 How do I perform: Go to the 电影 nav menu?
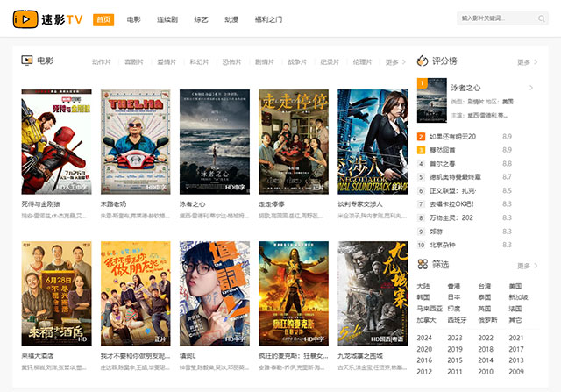tap(134, 19)
